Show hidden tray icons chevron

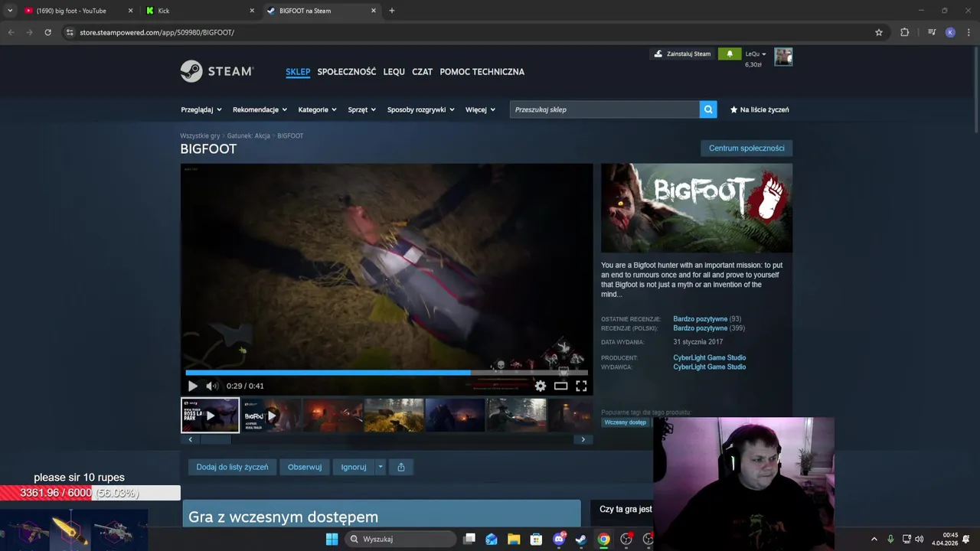[x=874, y=540]
